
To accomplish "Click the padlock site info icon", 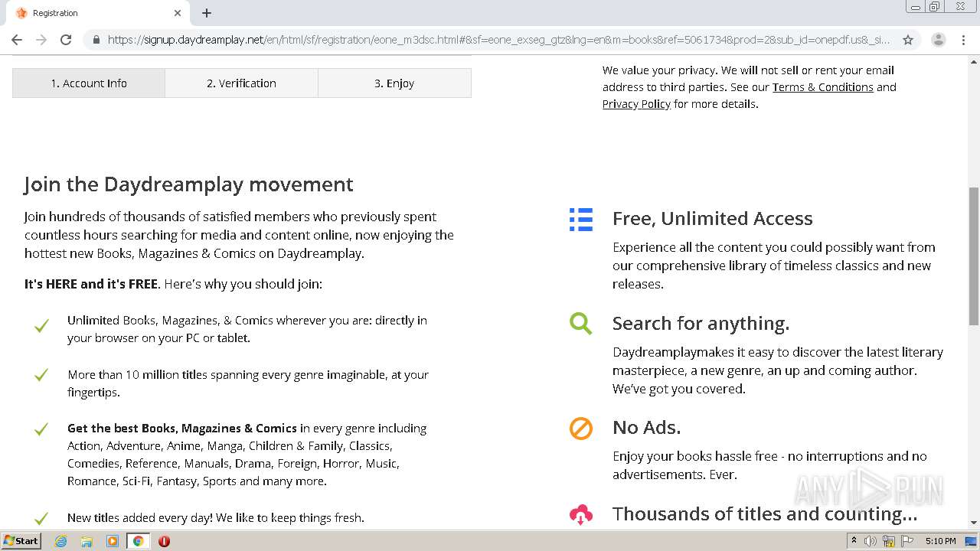I will coord(96,40).
